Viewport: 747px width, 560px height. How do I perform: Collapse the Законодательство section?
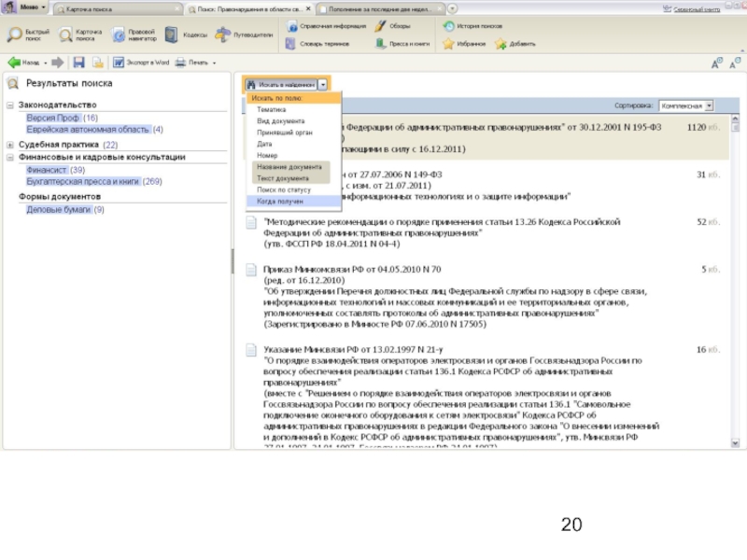[x=10, y=105]
